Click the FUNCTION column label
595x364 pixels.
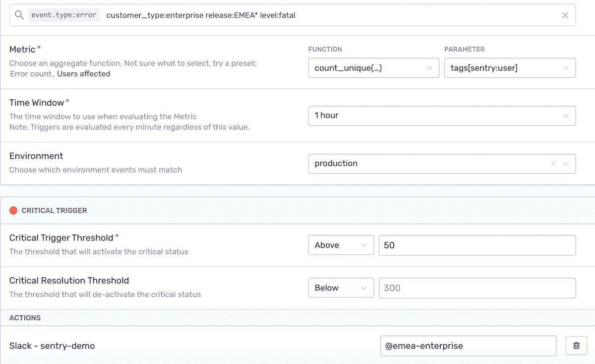(x=325, y=49)
